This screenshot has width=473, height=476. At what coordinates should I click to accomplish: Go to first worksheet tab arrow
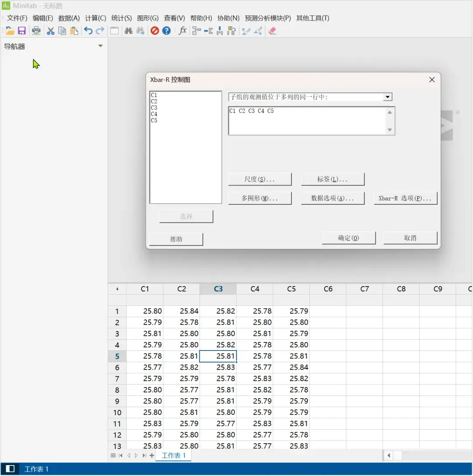(x=121, y=455)
